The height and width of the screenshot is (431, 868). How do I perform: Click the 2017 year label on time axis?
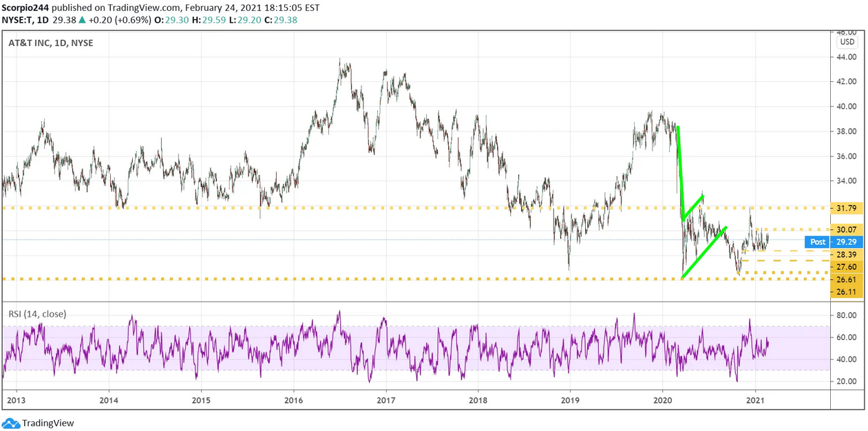click(x=385, y=399)
